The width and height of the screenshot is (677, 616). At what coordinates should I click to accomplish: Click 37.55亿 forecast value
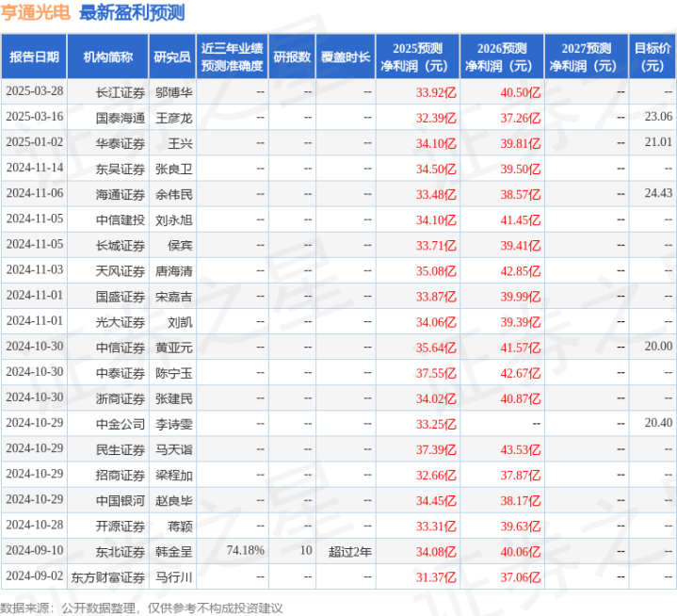point(436,373)
